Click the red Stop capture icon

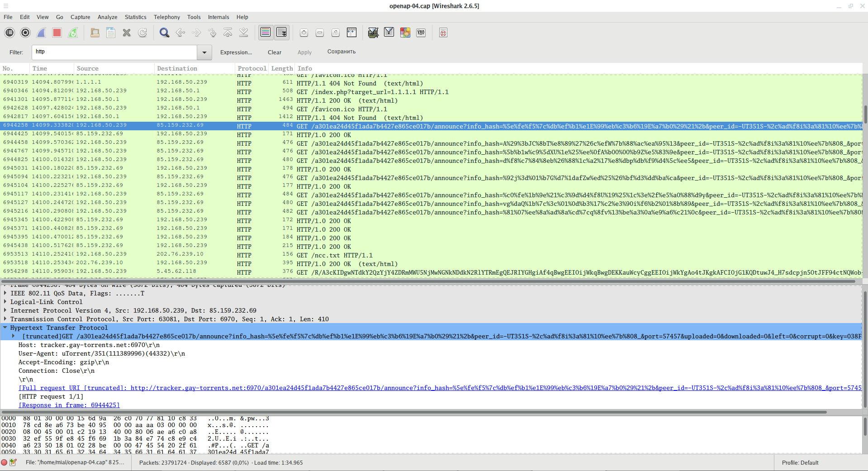[57, 33]
